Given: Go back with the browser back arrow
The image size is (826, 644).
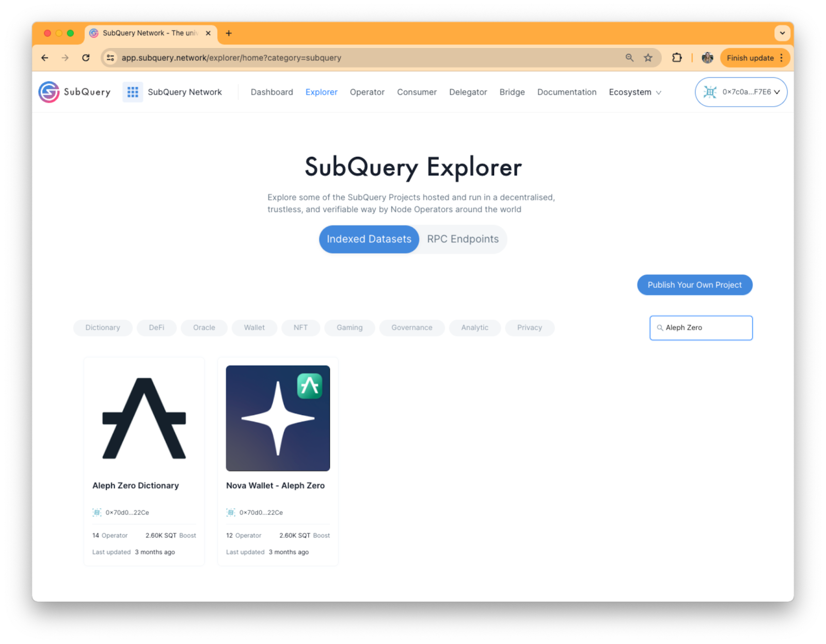Looking at the screenshot, I should point(45,58).
